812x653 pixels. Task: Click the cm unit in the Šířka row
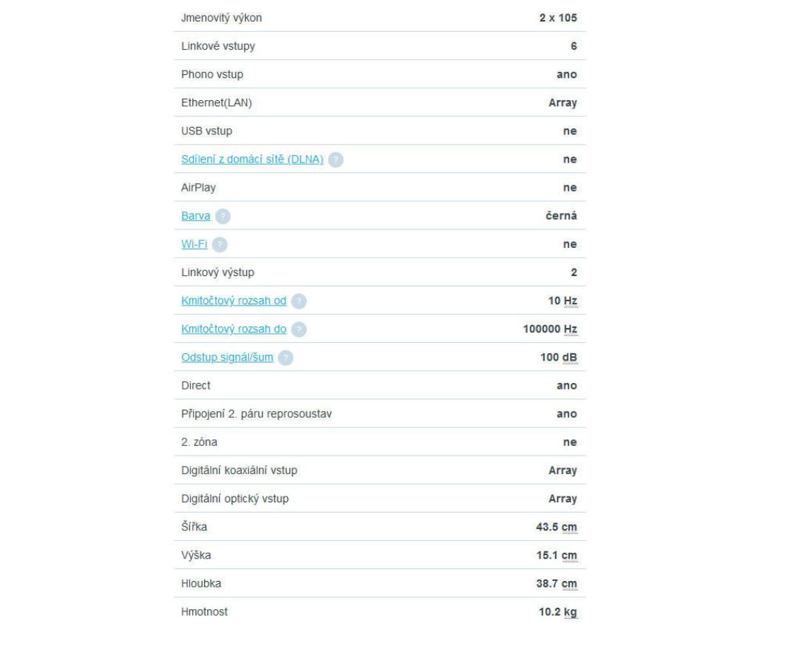[x=569, y=527]
